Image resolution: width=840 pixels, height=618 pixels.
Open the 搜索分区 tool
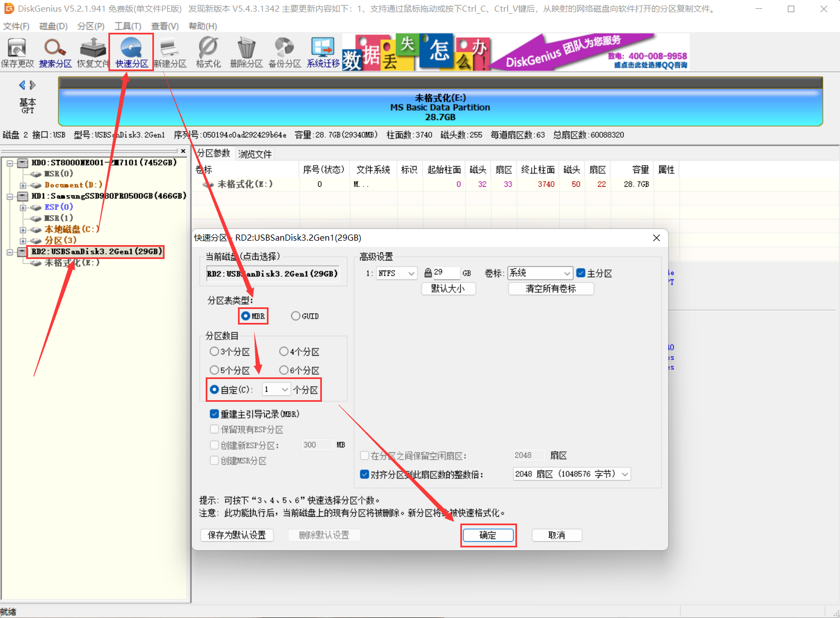pyautogui.click(x=54, y=50)
